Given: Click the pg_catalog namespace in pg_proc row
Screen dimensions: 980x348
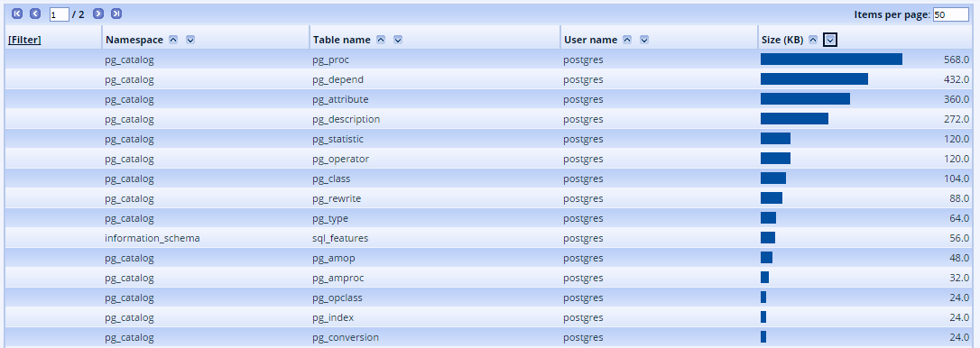Looking at the screenshot, I should [129, 60].
